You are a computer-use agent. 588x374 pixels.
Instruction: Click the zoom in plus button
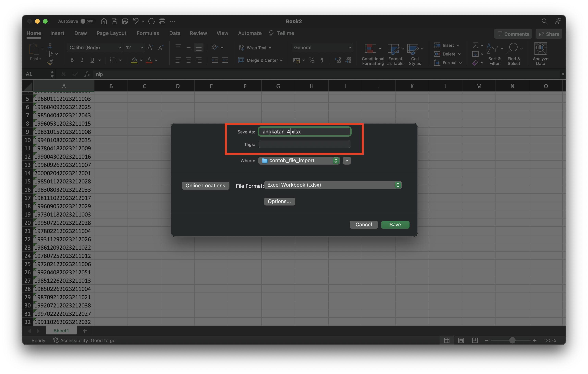535,340
